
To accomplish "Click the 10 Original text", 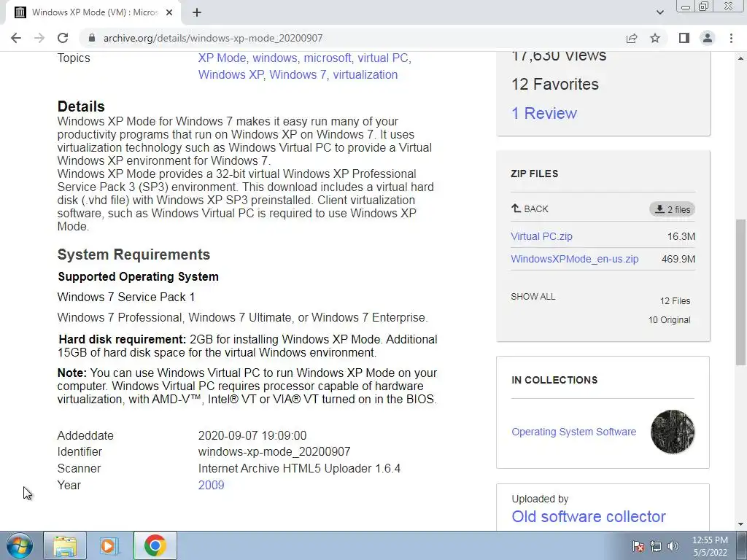I will coord(670,320).
